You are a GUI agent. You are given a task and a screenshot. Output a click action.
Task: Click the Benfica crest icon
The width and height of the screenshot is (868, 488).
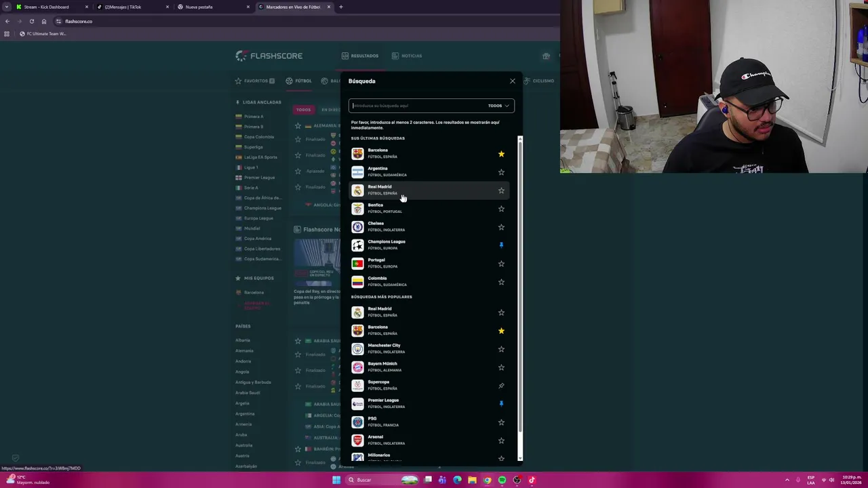(x=357, y=209)
